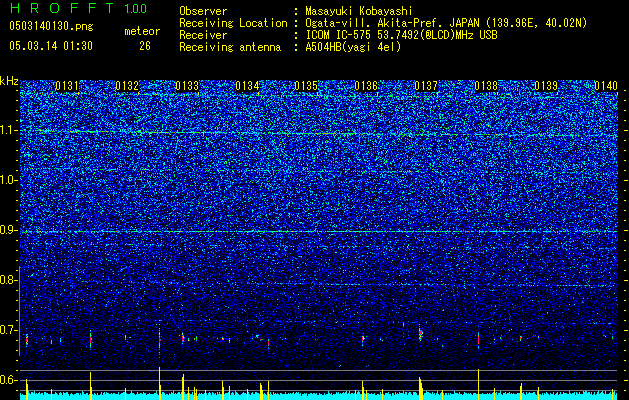Click the kHz axis unit label

tap(9, 81)
